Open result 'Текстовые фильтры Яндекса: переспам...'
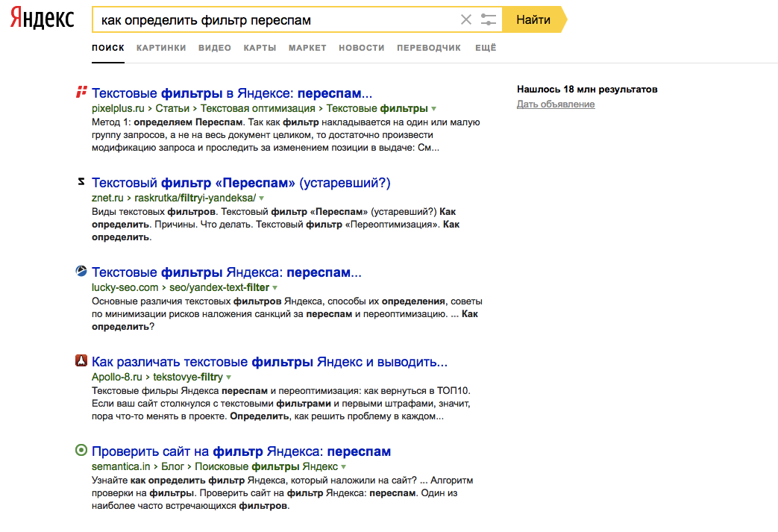 (227, 272)
